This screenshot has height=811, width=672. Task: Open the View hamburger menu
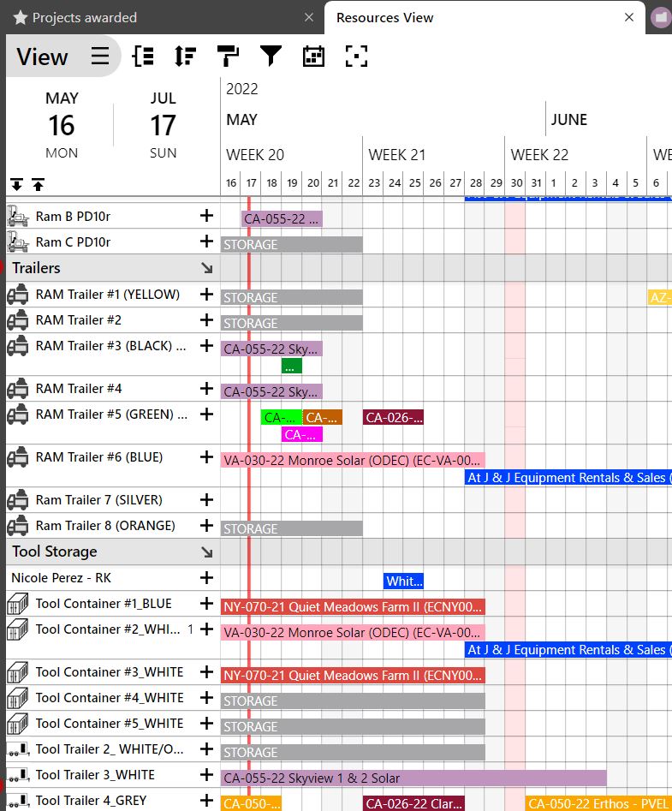100,56
